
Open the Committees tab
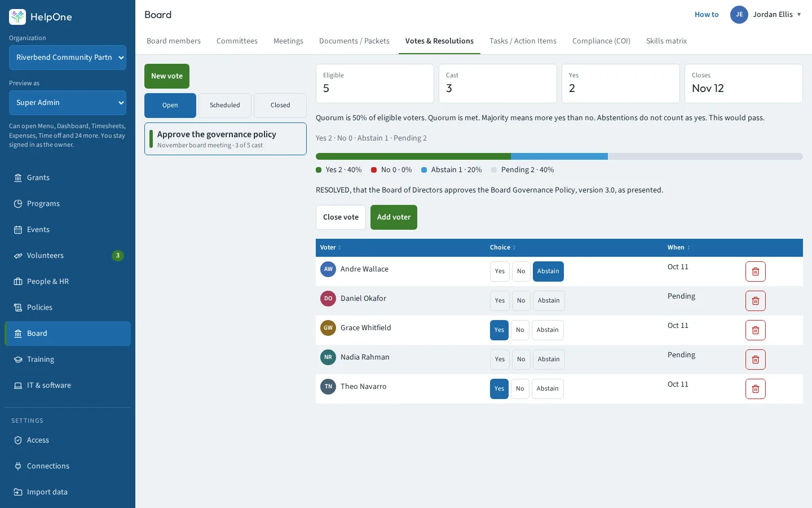pyautogui.click(x=237, y=41)
